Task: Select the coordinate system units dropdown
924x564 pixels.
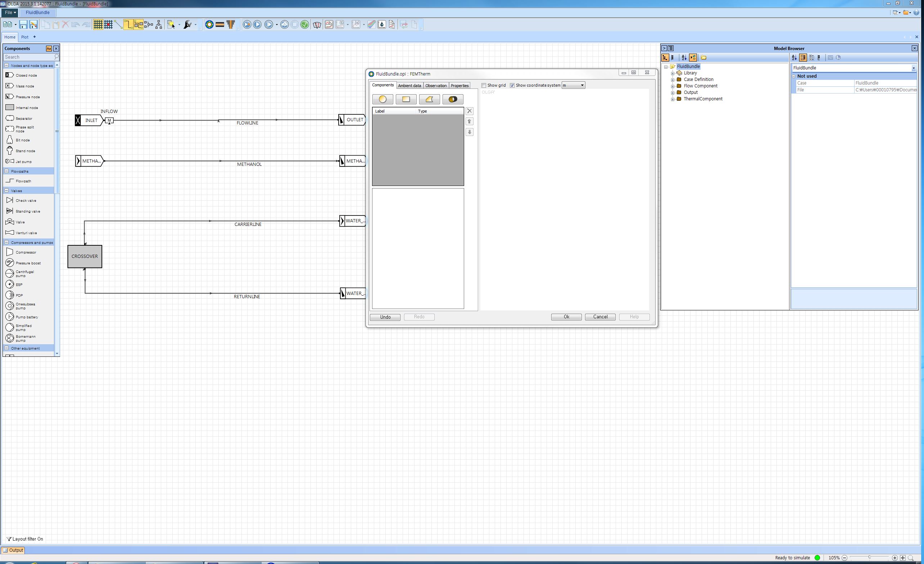Action: pos(572,85)
